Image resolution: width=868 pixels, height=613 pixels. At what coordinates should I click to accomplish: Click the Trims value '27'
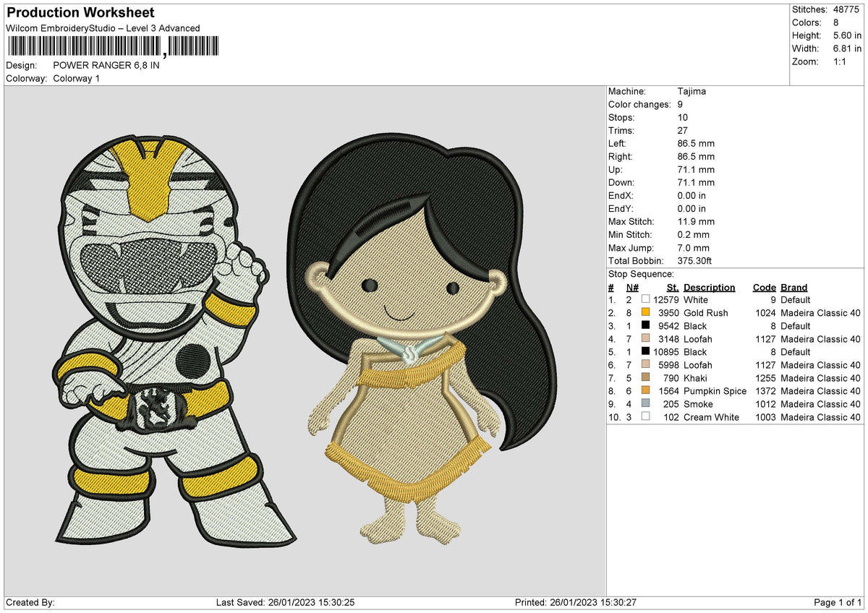click(x=683, y=130)
